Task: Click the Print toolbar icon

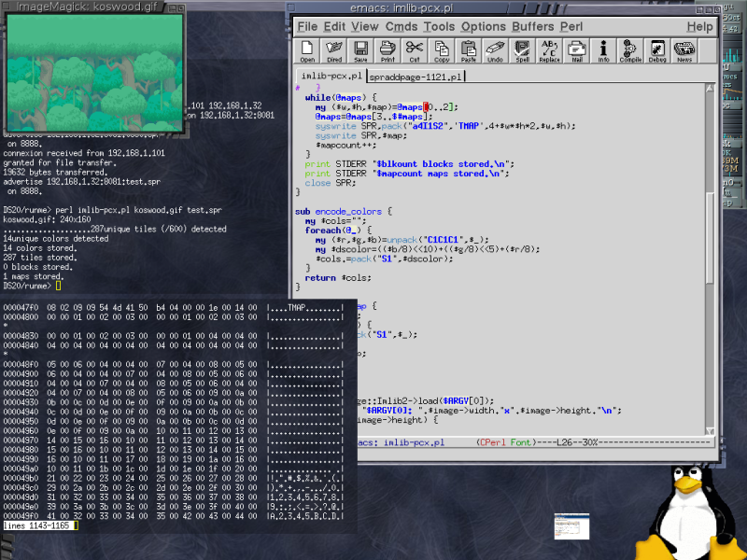Action: 388,51
